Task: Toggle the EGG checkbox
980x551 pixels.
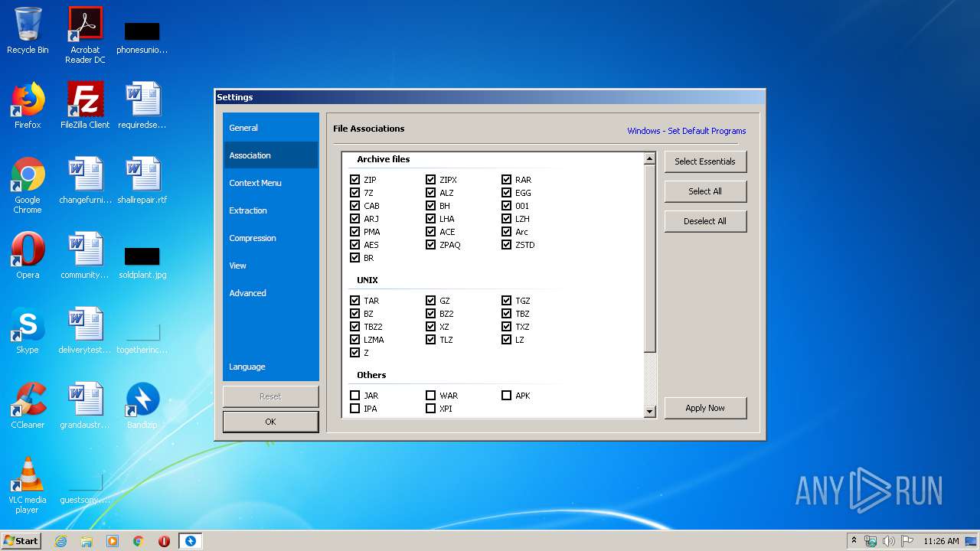Action: click(x=506, y=193)
